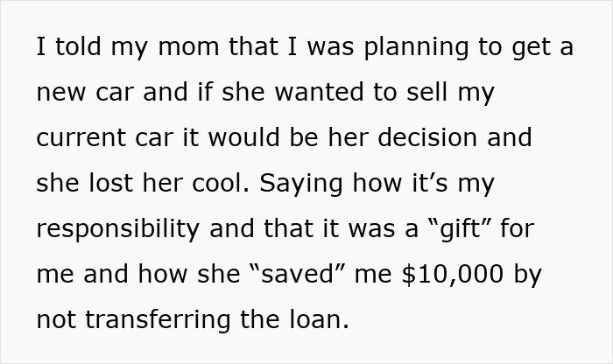Image resolution: width=613 pixels, height=364 pixels.
Task: Click the word "responsibility"
Action: click(125, 229)
